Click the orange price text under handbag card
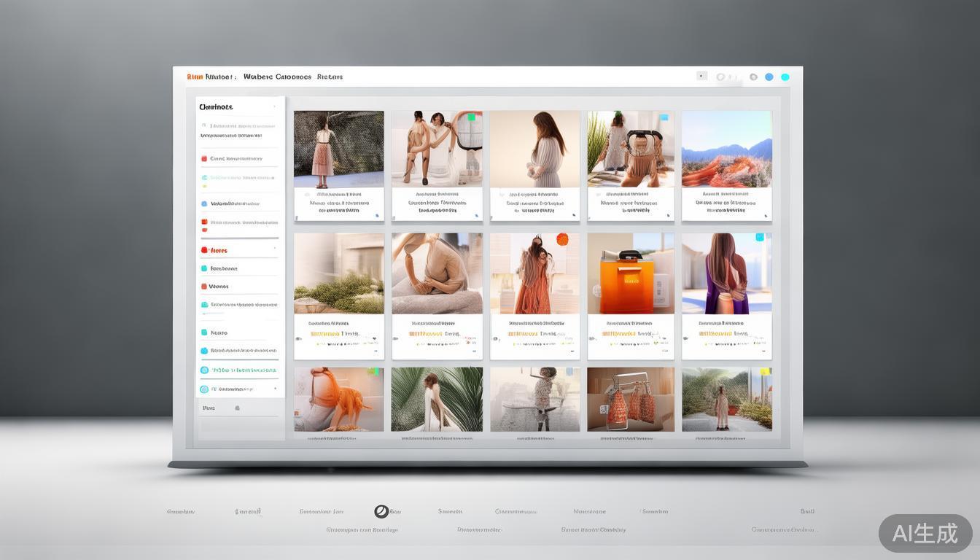 click(618, 334)
